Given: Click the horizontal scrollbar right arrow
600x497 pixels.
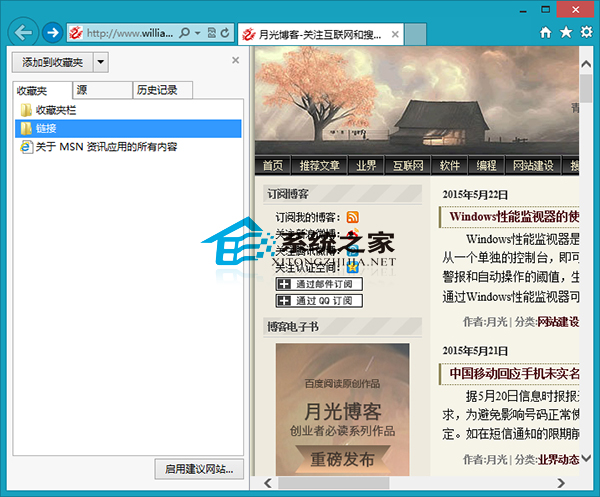Looking at the screenshot, I should coord(561,483).
